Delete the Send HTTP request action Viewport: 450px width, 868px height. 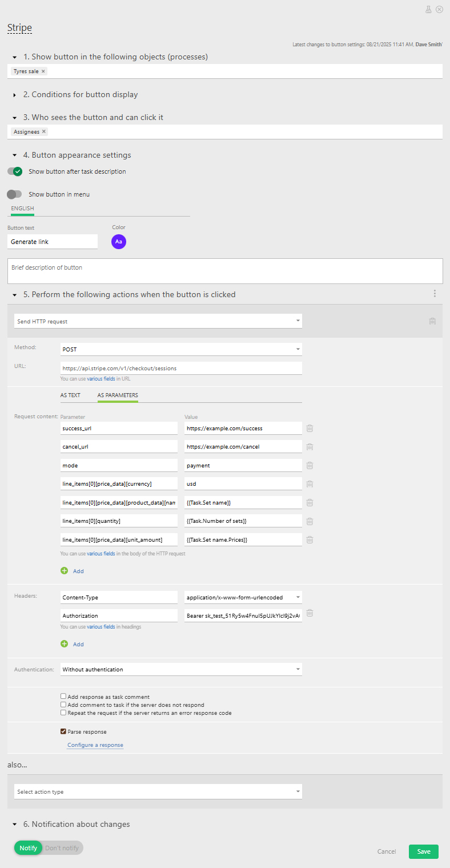click(432, 321)
